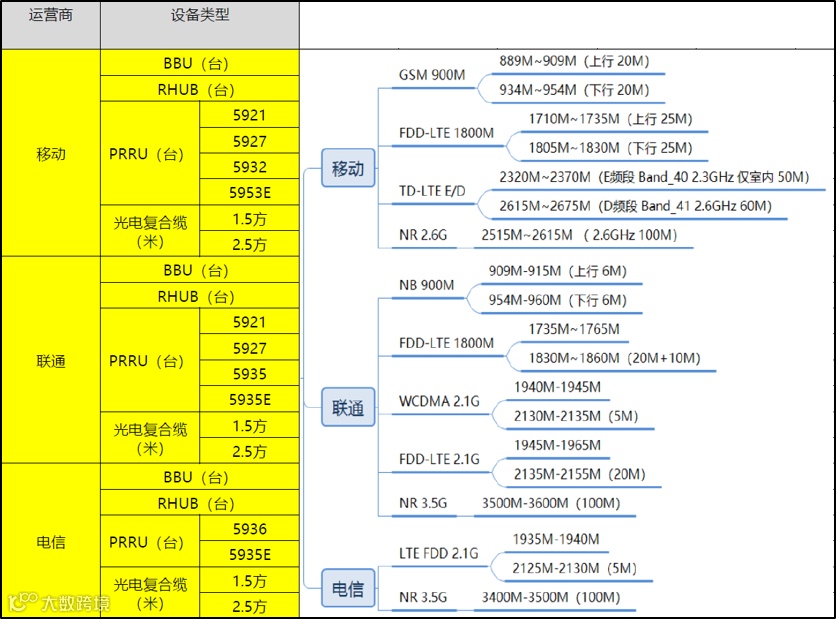Click 1830M~1860M (20M+10M) entry
The width and height of the screenshot is (836, 619).
614,358
